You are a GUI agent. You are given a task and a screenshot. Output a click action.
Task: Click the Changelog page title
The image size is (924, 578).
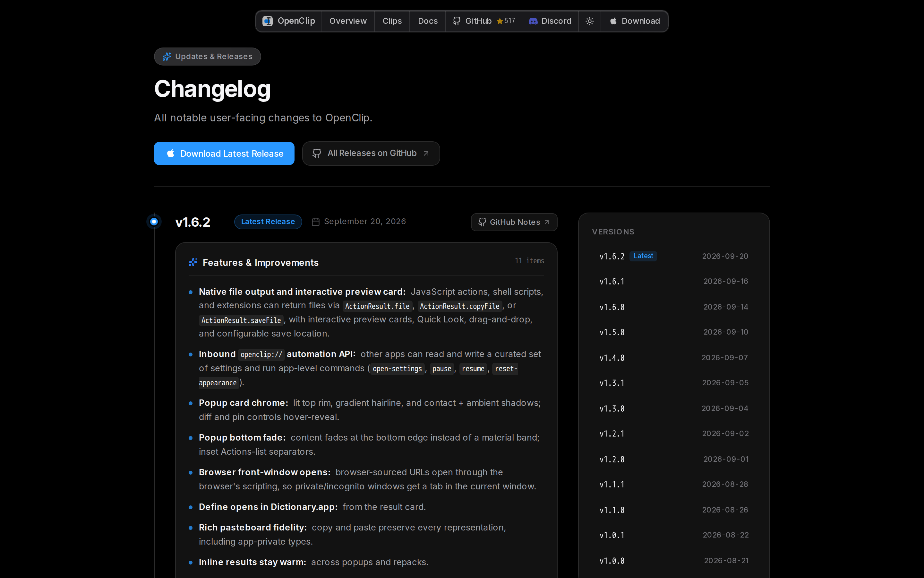pos(212,89)
